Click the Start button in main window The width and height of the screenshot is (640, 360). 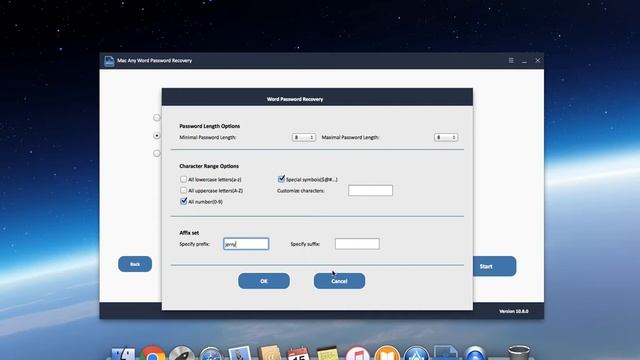[494, 266]
